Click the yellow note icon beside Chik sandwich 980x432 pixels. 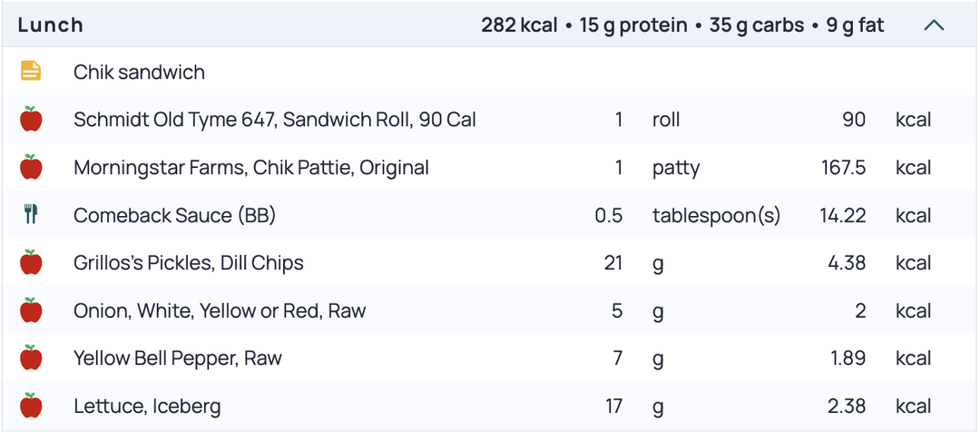pyautogui.click(x=31, y=72)
